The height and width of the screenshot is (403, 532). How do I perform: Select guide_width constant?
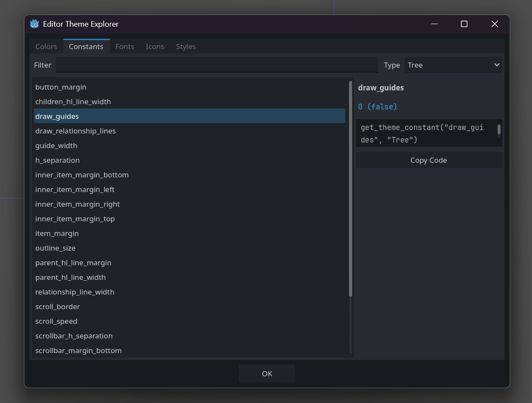click(x=189, y=146)
